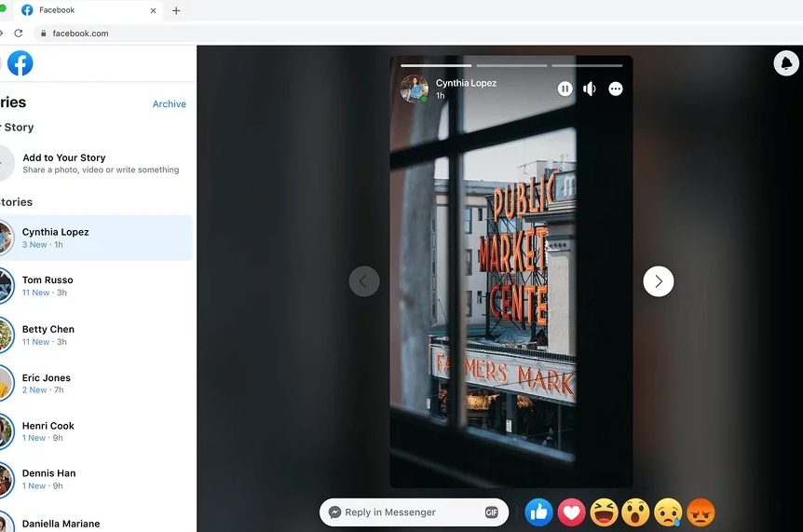Open the notifications bell
This screenshot has width=803, height=532.
pos(785,63)
